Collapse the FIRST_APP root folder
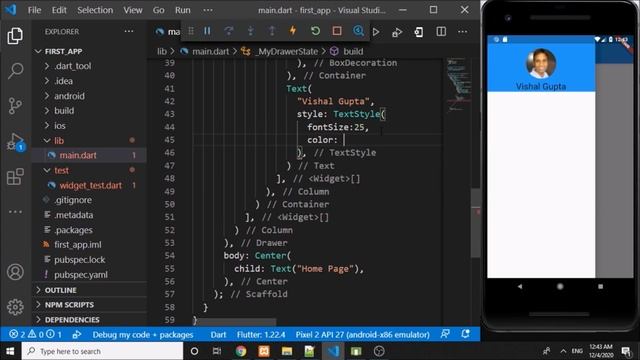640x360 pixels. pyautogui.click(x=89, y=51)
